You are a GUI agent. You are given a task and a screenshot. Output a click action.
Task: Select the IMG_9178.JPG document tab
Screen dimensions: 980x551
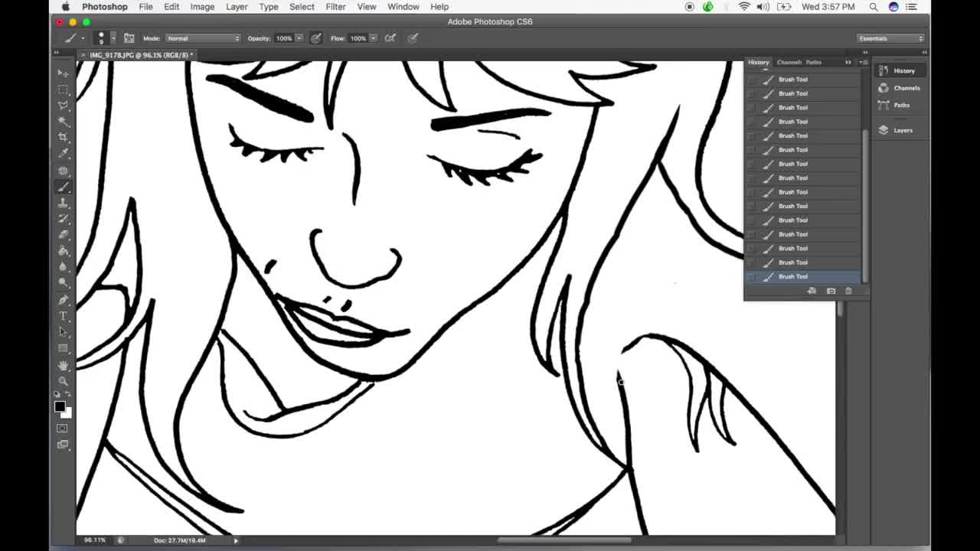coord(139,55)
